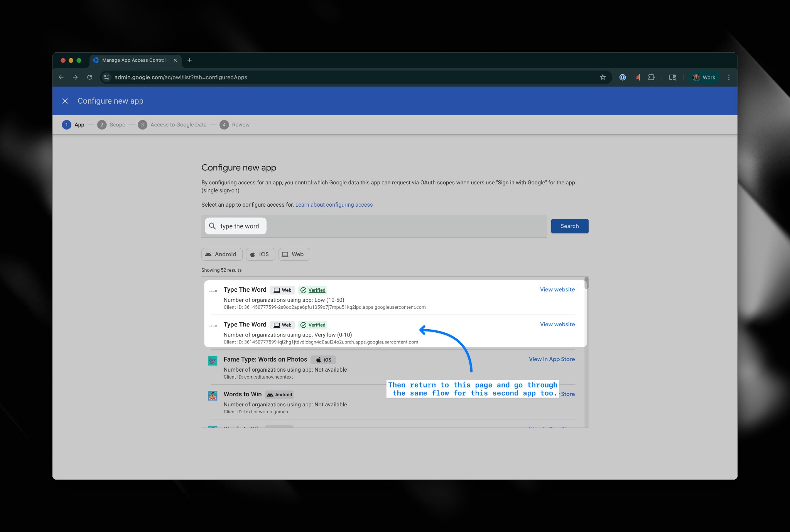790x532 pixels.
Task: Click Verified badge on second Type The Word
Action: point(313,325)
